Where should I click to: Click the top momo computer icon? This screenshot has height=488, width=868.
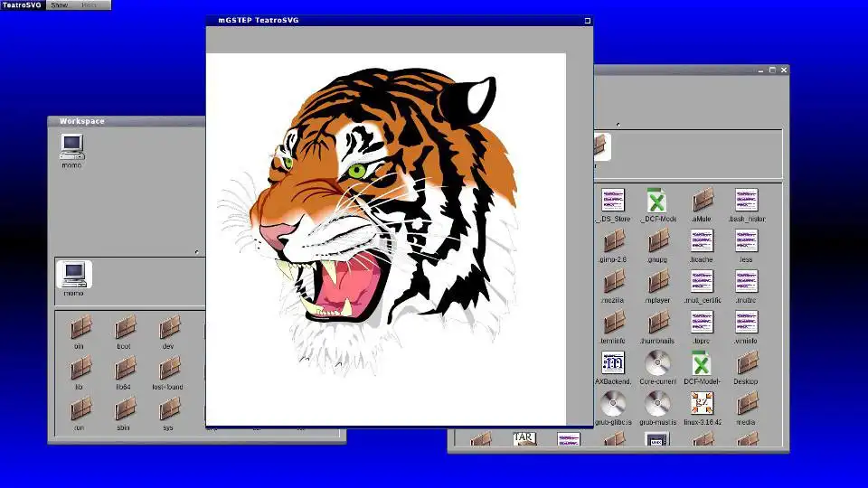[72, 147]
